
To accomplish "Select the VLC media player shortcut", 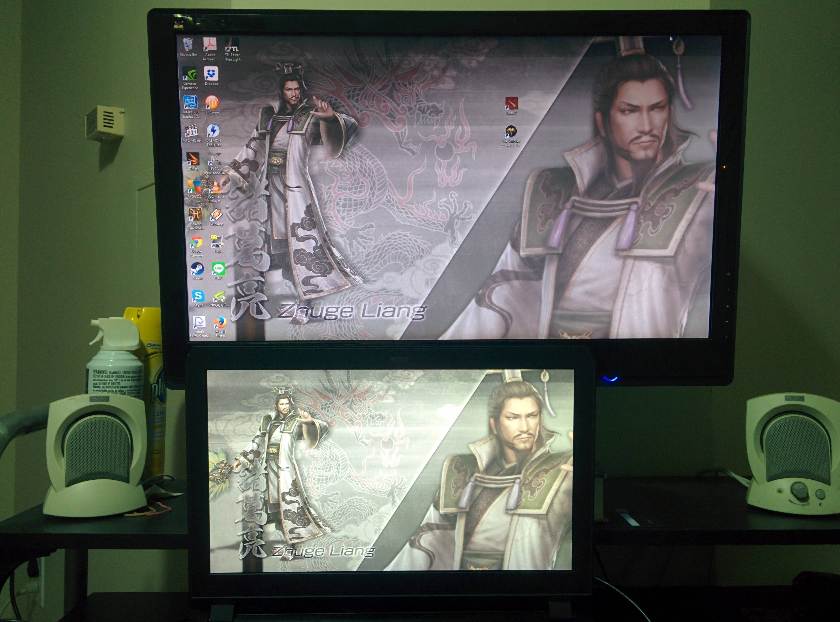I will pos(216,191).
